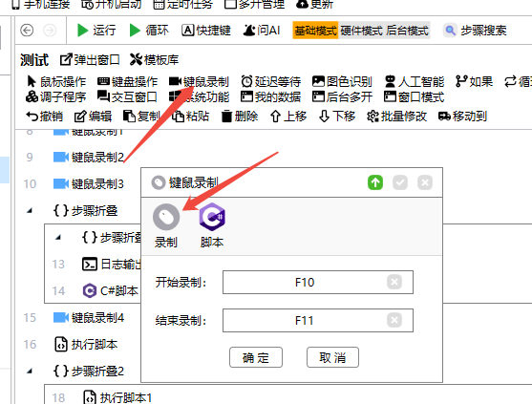Select step 18 执行脚本1

point(117,397)
